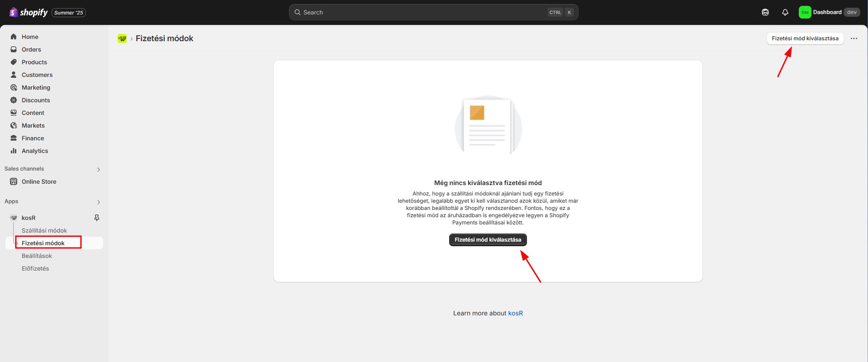
Task: Open the Sidekick assistant icon
Action: click(765, 12)
